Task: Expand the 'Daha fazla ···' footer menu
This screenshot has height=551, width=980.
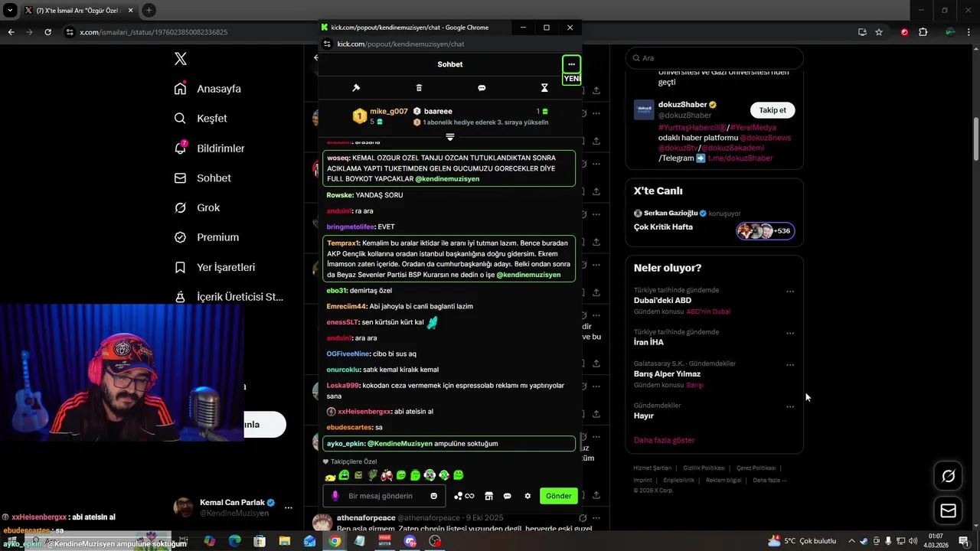Action: coord(769,481)
